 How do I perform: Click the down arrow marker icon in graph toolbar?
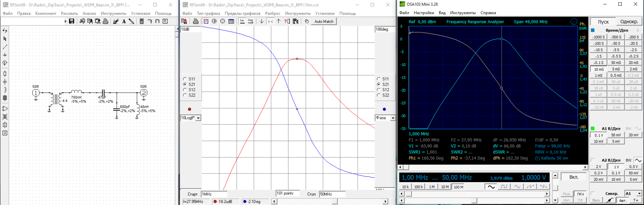pyautogui.click(x=262, y=21)
